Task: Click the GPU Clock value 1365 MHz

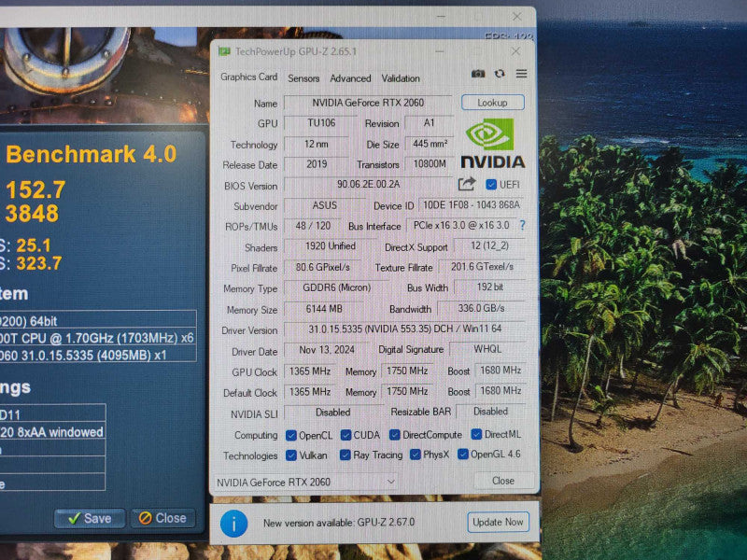Action: [x=310, y=371]
